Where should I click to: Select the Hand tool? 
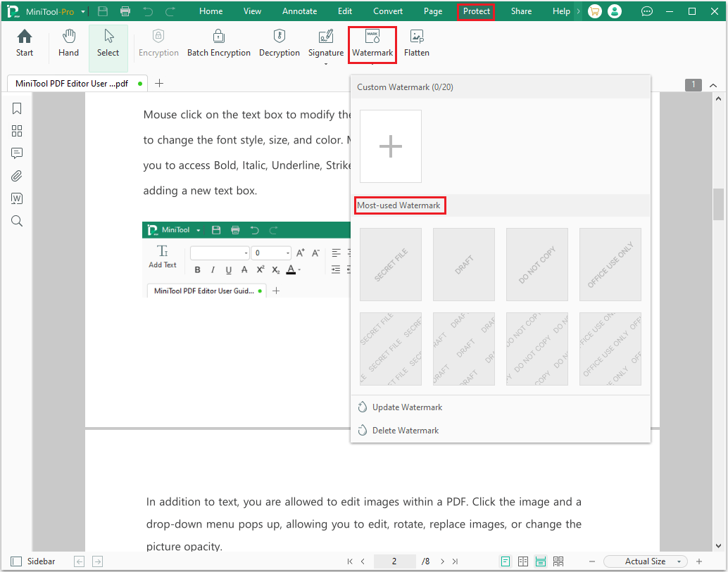coord(68,44)
